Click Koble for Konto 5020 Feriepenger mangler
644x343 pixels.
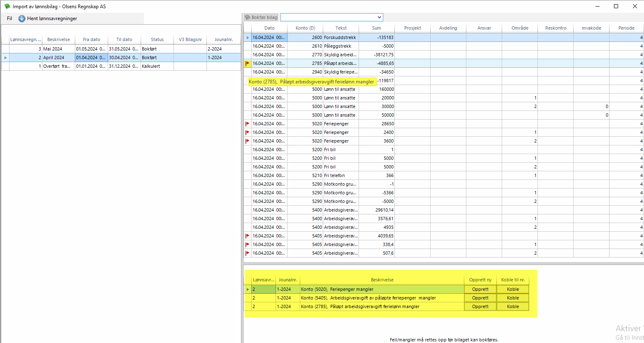tap(513, 289)
